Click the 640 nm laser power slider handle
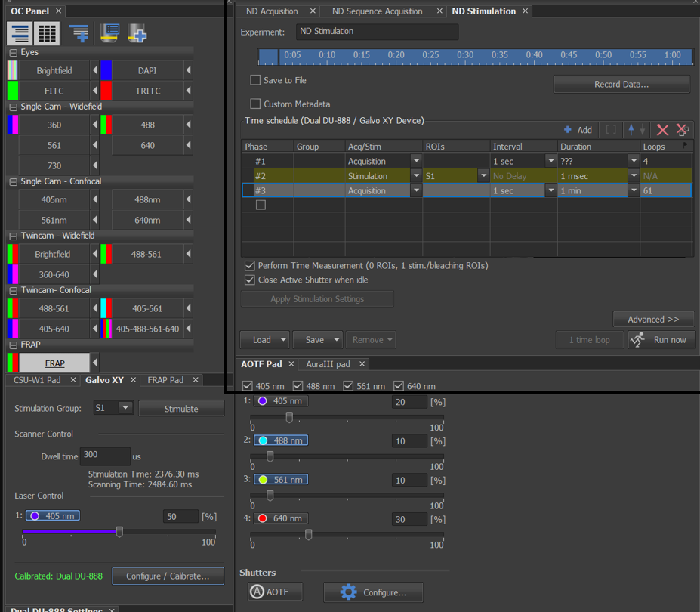The width and height of the screenshot is (700, 612). coord(308,535)
